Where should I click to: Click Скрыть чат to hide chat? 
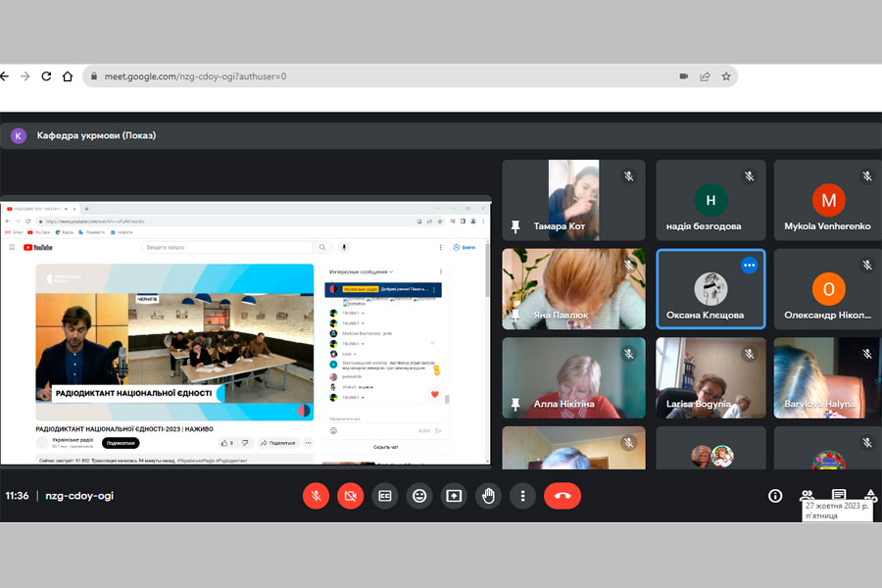(386, 447)
